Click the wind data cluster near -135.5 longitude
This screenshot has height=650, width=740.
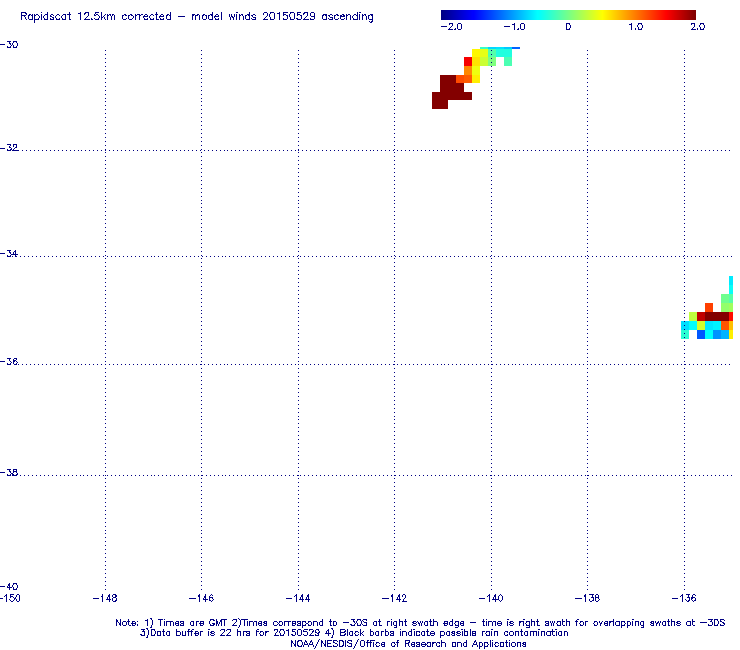point(707,308)
